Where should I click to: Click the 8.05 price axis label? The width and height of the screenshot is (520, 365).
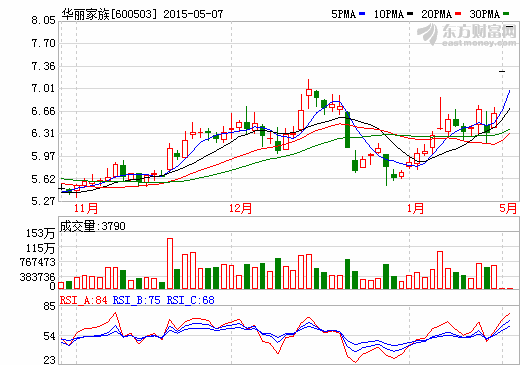click(x=43, y=21)
